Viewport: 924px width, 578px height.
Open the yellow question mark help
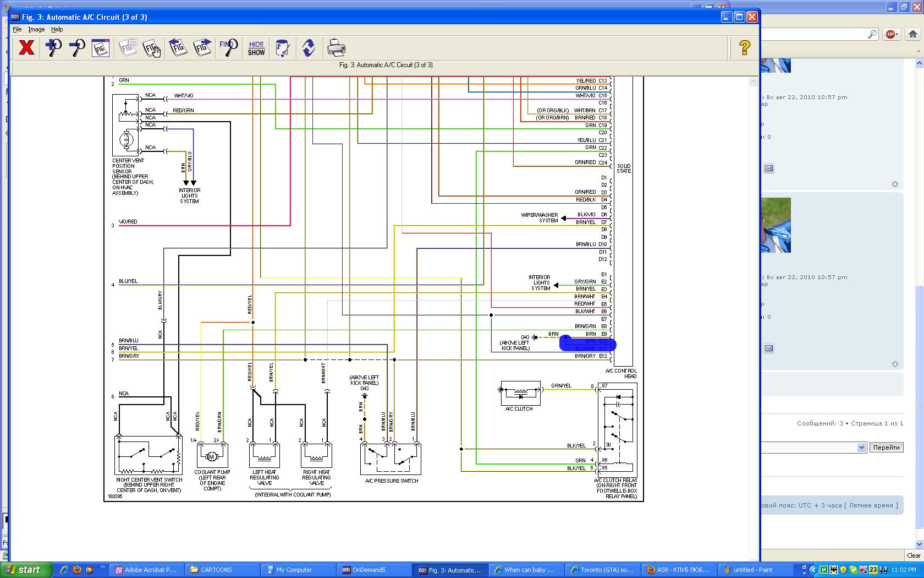(x=744, y=48)
